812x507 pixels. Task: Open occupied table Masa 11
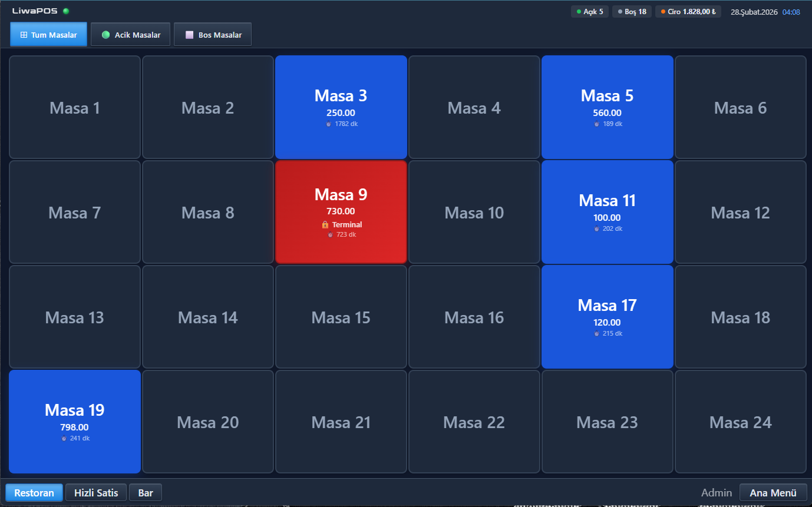pyautogui.click(x=607, y=211)
